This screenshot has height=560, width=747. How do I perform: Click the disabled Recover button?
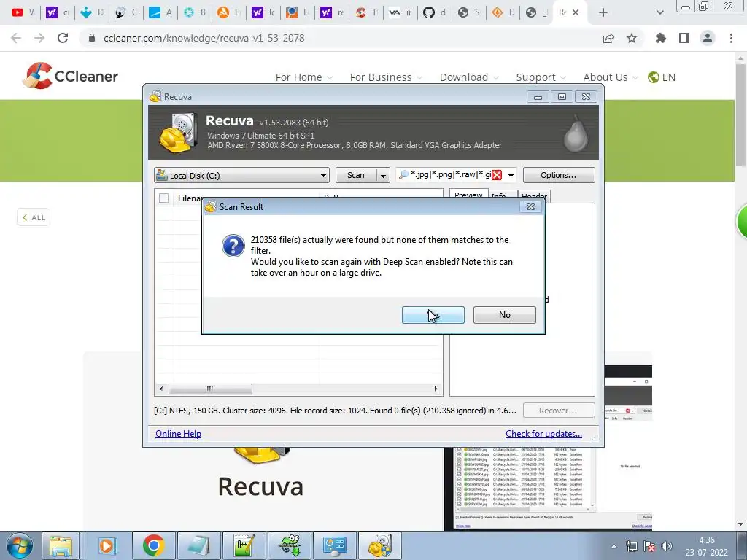(558, 411)
